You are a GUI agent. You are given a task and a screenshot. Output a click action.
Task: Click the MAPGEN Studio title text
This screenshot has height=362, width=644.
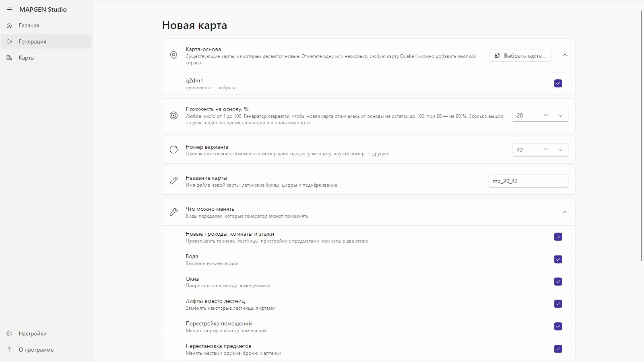tap(43, 9)
